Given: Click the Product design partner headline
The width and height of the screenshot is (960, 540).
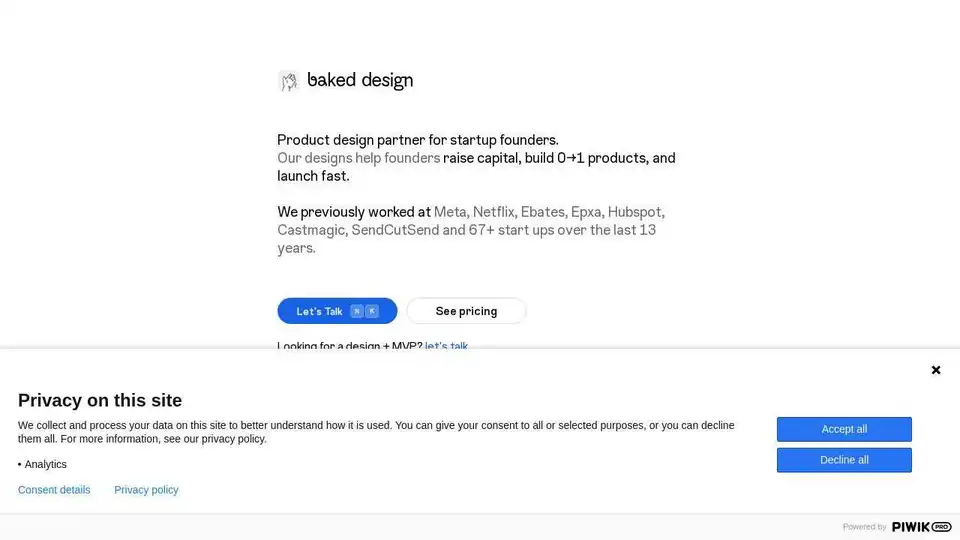Looking at the screenshot, I should 418,140.
